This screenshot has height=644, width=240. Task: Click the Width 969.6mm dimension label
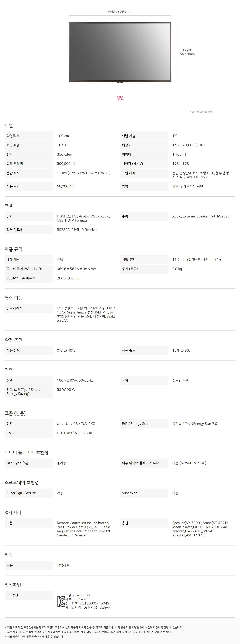(120, 12)
